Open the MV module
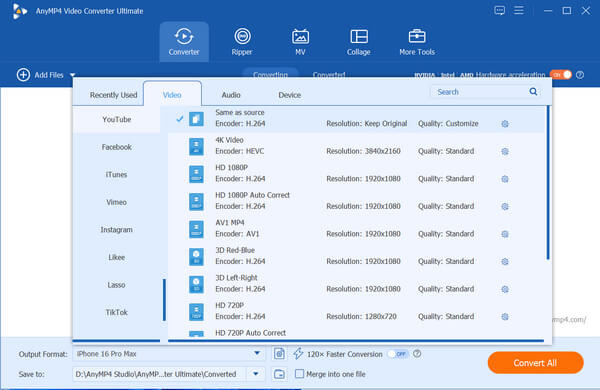Image resolution: width=600 pixels, height=390 pixels. [x=300, y=42]
